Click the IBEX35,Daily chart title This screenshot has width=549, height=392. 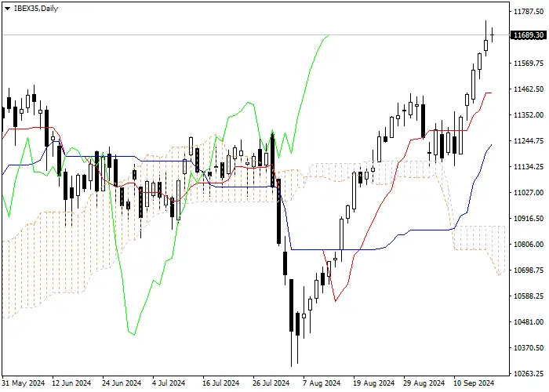[36, 9]
